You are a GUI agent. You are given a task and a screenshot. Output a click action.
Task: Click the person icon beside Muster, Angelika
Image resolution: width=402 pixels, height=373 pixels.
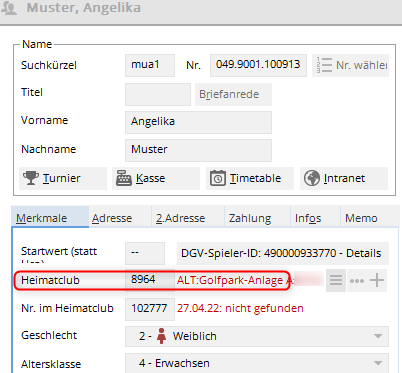(9, 8)
